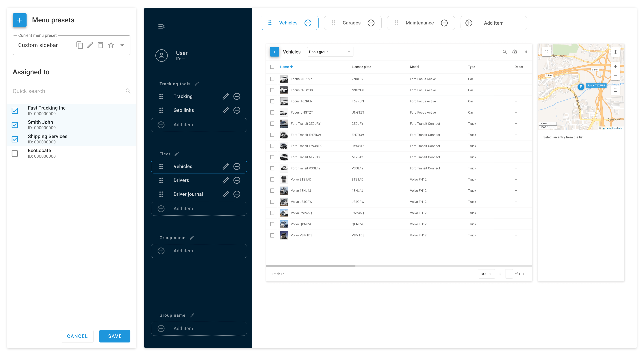
Task: Click the SAVE button to save preset
Action: 115,336
